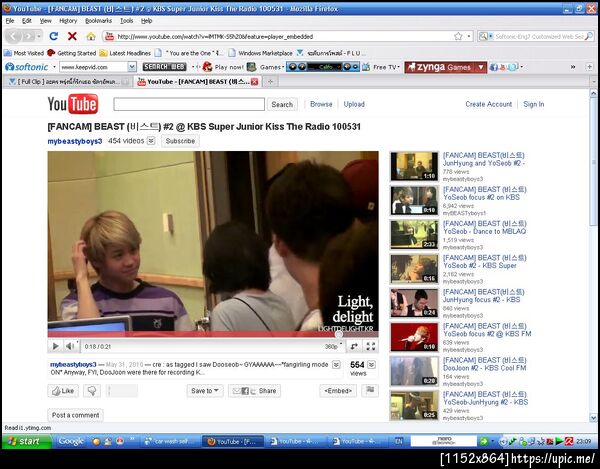Screen dimensions: 600x469
Task: Mute the video with speaker icon
Action: 70,346
